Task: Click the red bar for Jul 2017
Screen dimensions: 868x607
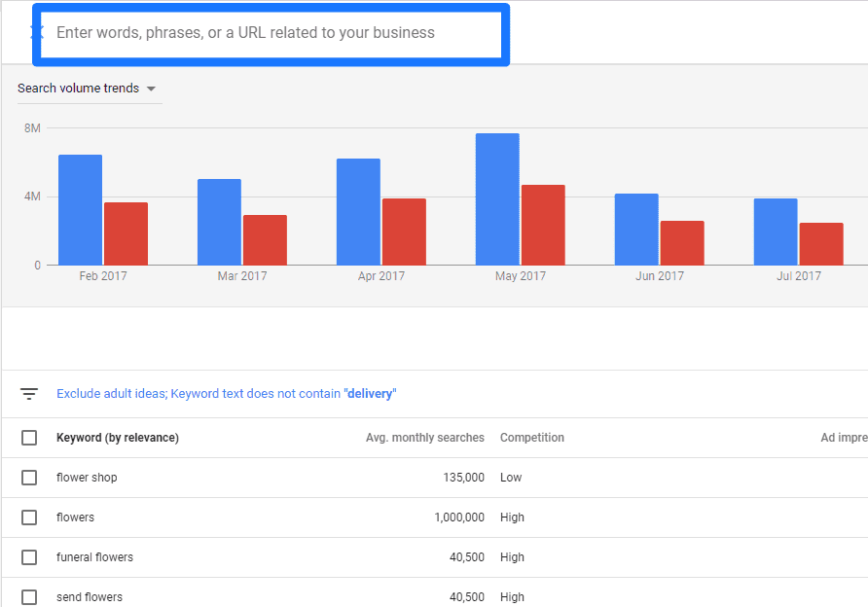Action: 821,244
